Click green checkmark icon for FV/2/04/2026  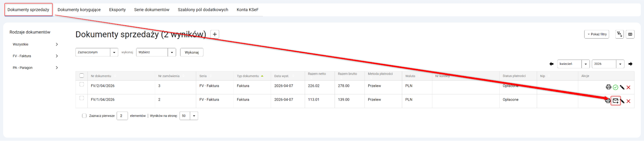(615, 87)
